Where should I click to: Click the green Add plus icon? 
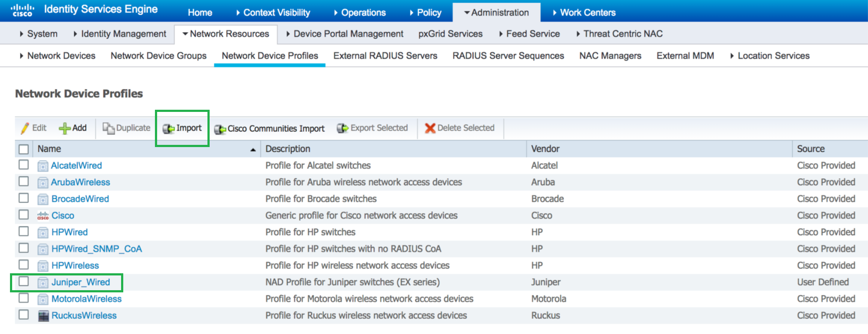tap(65, 128)
